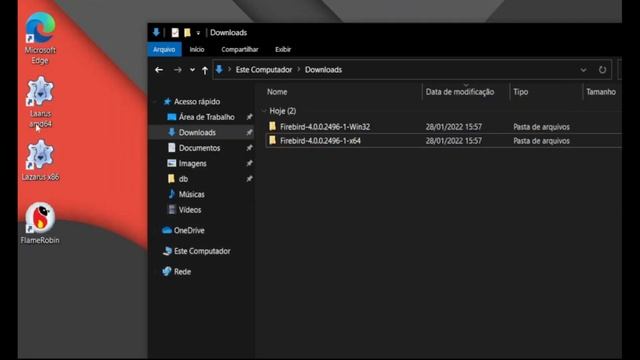Click Este Computador in the address bar
640x360 pixels.
coord(264,70)
